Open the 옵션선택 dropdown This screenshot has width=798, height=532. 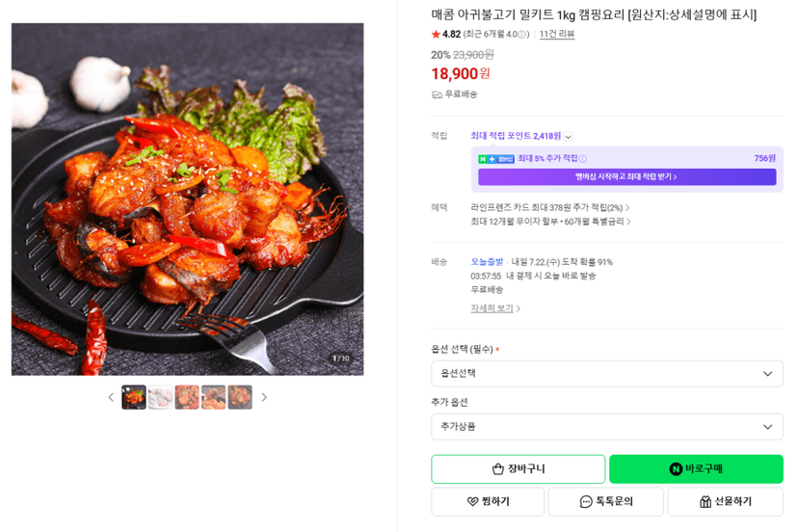click(606, 374)
